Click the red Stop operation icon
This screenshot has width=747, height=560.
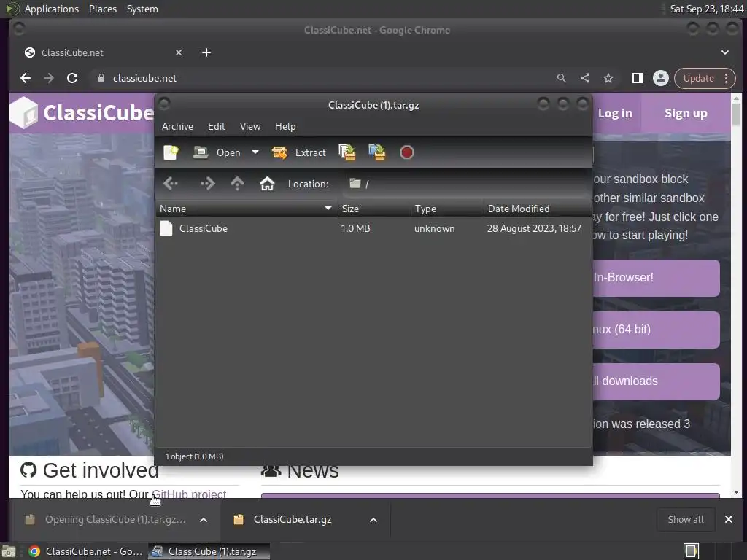[407, 152]
